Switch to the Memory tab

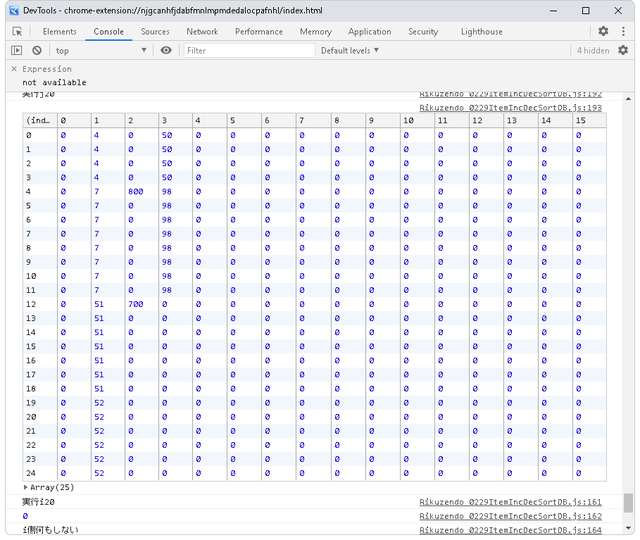click(316, 31)
